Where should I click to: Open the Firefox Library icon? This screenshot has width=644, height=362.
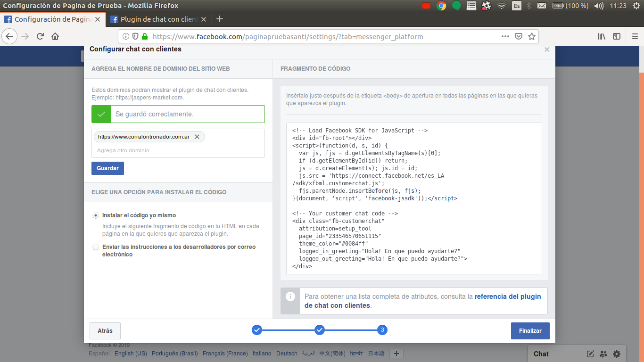(x=602, y=36)
